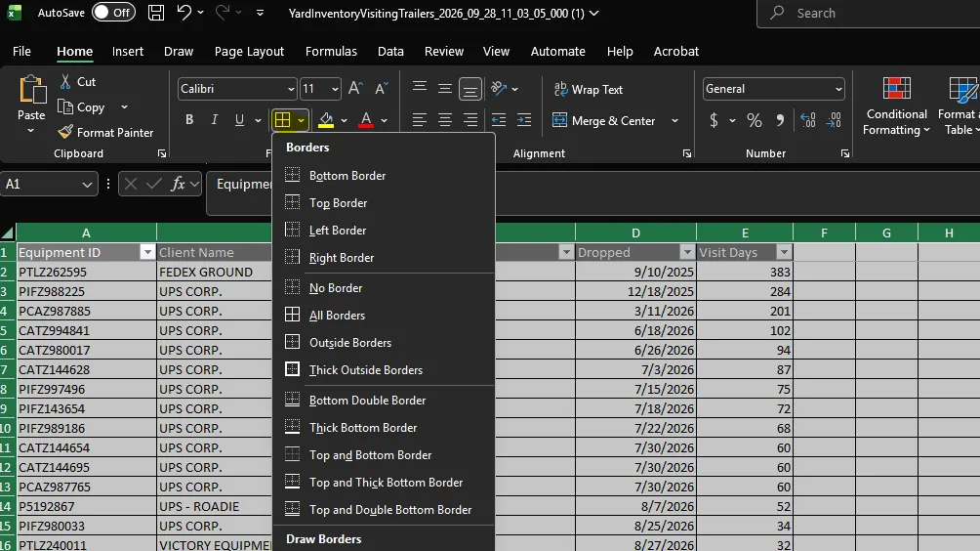
Task: Open the fill color dropdown arrow
Action: 344,120
